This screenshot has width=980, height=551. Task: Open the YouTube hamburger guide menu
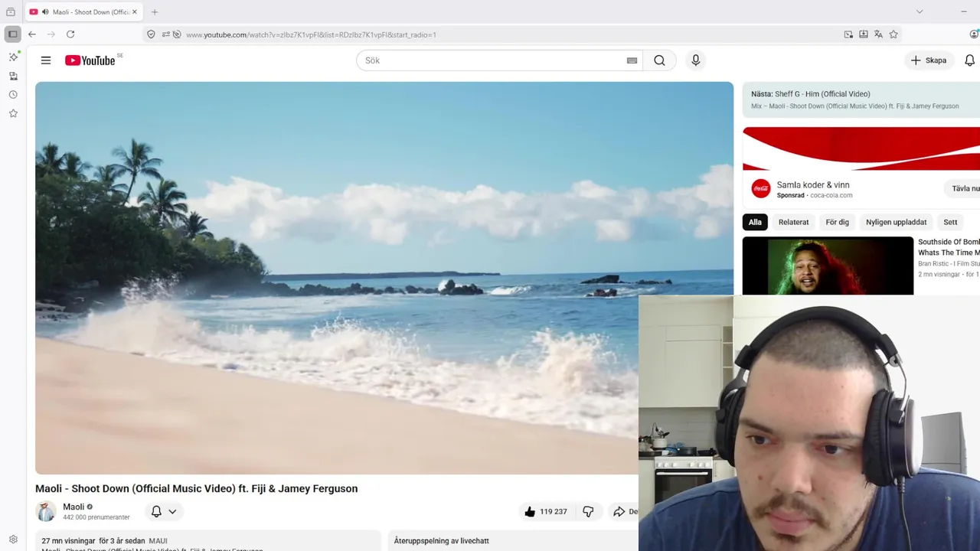(x=46, y=60)
